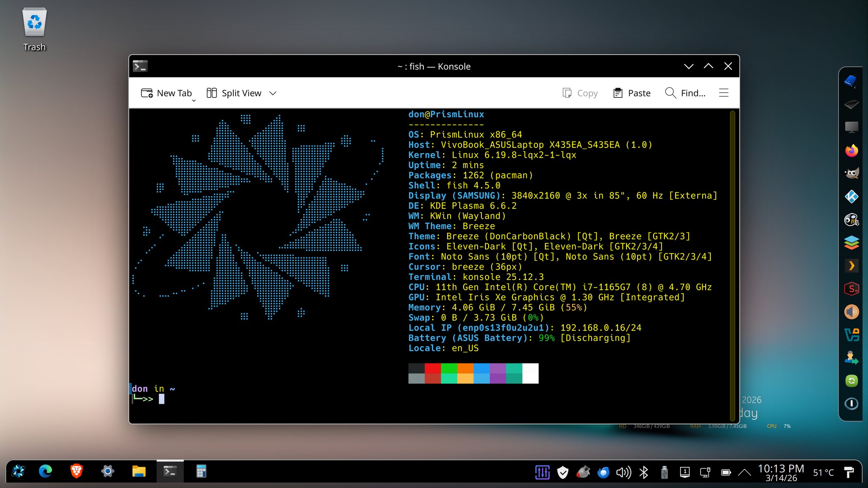
Task: Click the Local IP 192.168.0.16/24 line
Action: tap(525, 328)
